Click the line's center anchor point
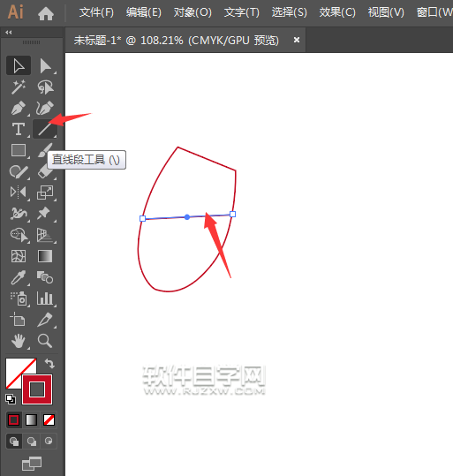The width and height of the screenshot is (453, 476). (x=187, y=216)
